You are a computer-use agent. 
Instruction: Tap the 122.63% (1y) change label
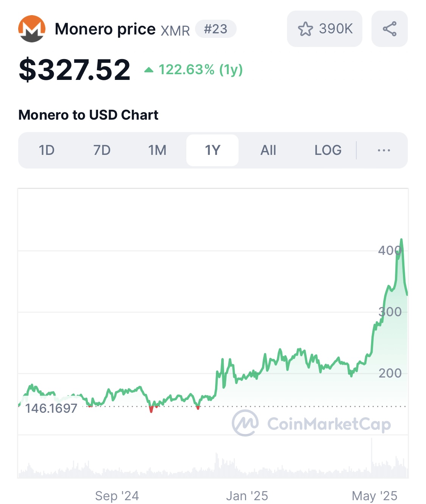[201, 70]
